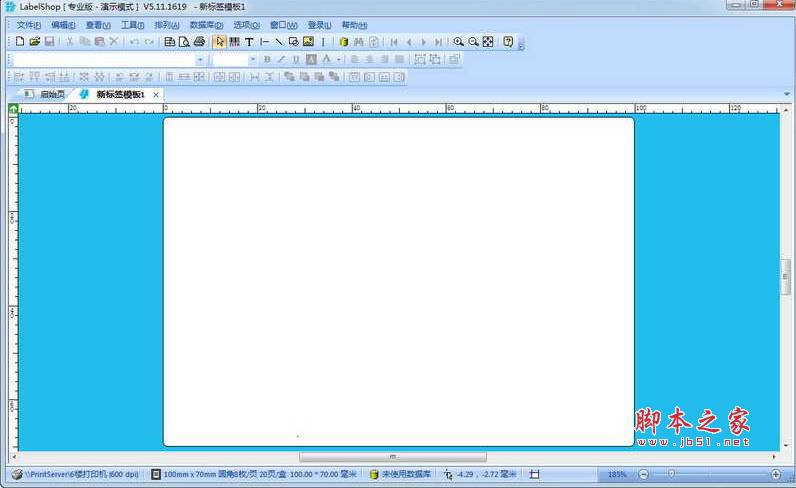Click the PrintServer printer status entry

(x=74, y=474)
